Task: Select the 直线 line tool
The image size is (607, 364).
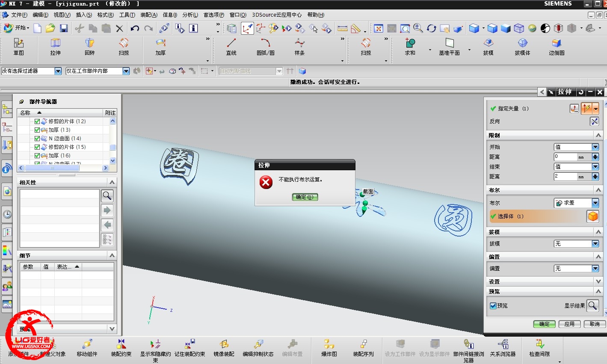Action: pos(231,47)
